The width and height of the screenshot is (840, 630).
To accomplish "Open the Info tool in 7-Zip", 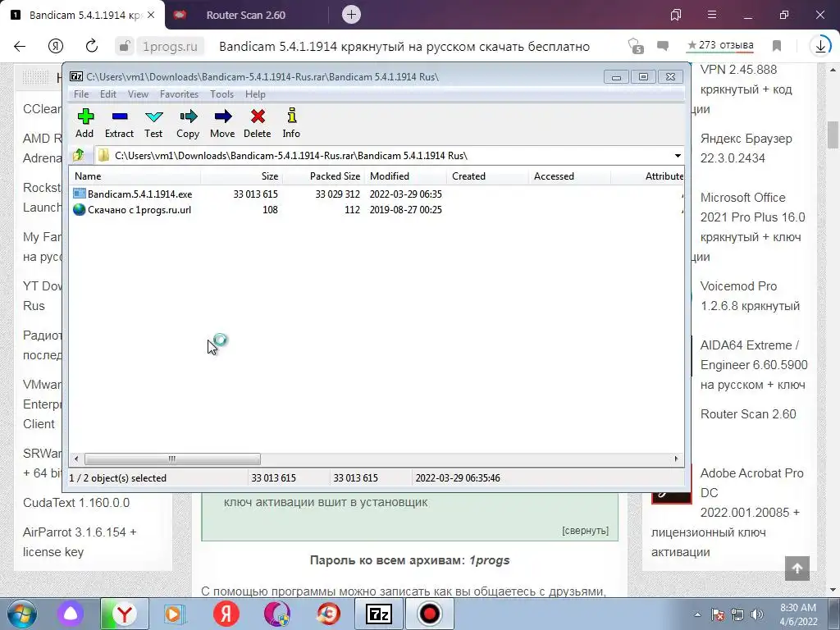I will pos(291,123).
